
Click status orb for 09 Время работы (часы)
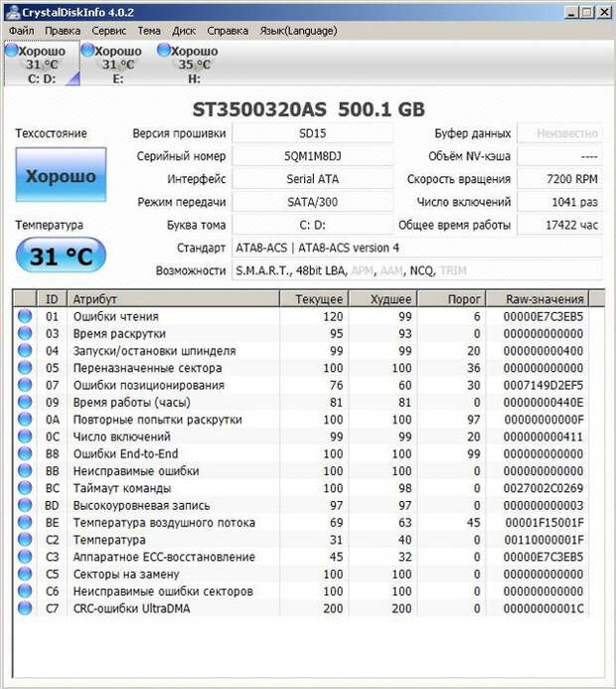tap(25, 402)
